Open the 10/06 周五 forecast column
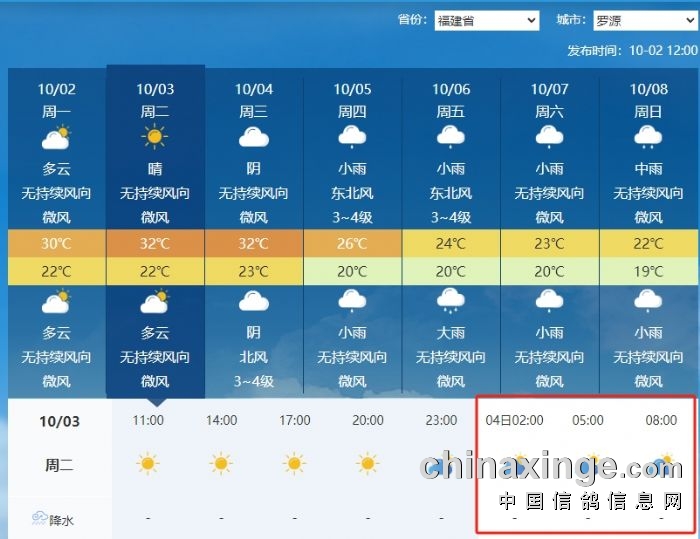The width and height of the screenshot is (700, 539). tap(451, 100)
